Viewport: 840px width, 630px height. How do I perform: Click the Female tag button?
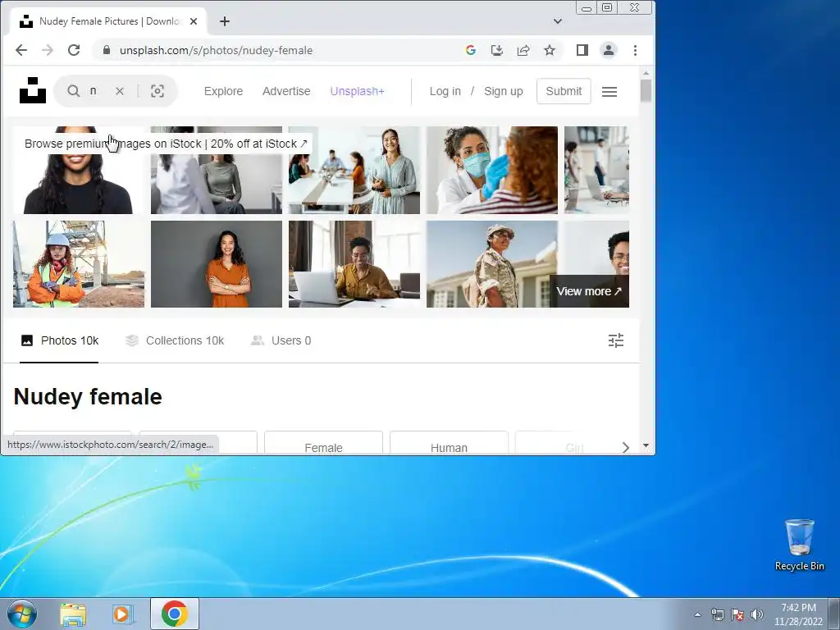323,443
